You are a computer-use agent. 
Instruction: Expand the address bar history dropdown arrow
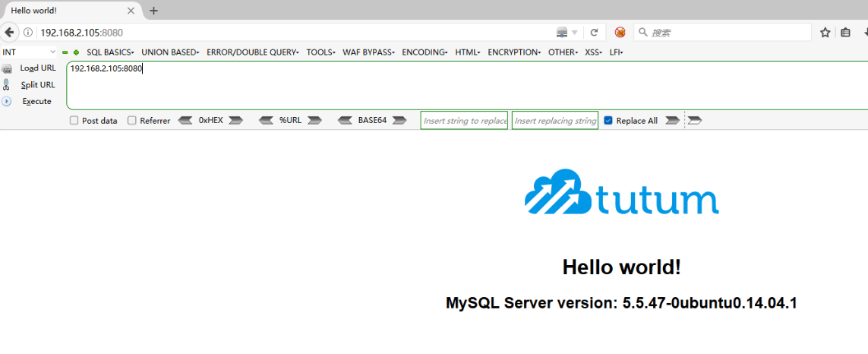point(575,33)
